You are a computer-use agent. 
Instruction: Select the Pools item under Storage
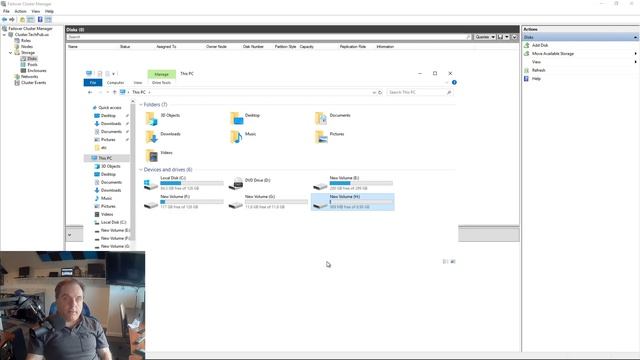[x=32, y=64]
